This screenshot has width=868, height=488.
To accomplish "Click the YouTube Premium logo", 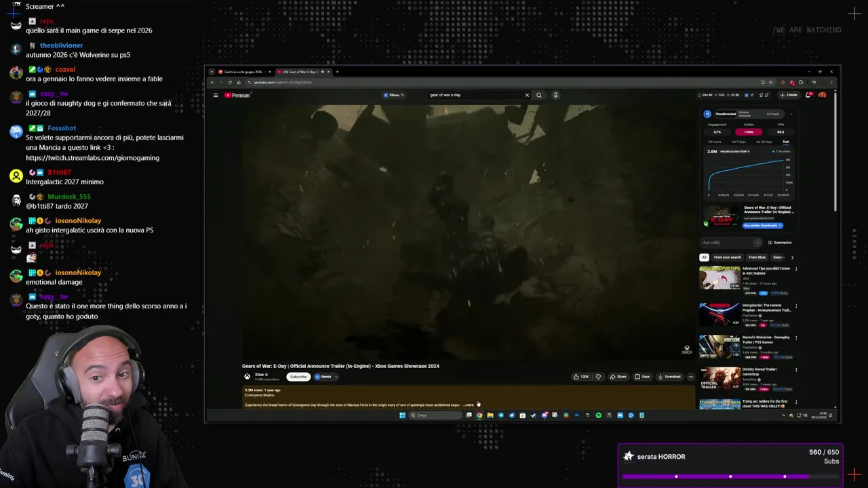I will coord(237,95).
